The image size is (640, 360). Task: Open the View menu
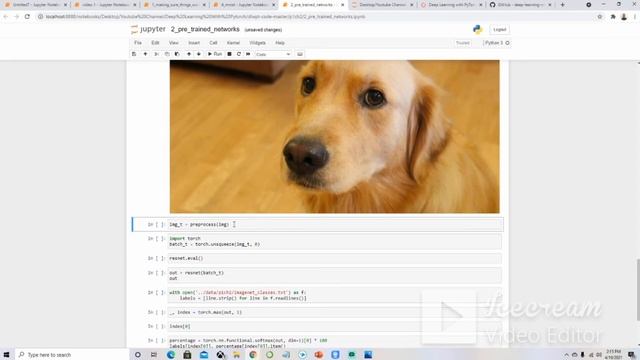pos(173,43)
